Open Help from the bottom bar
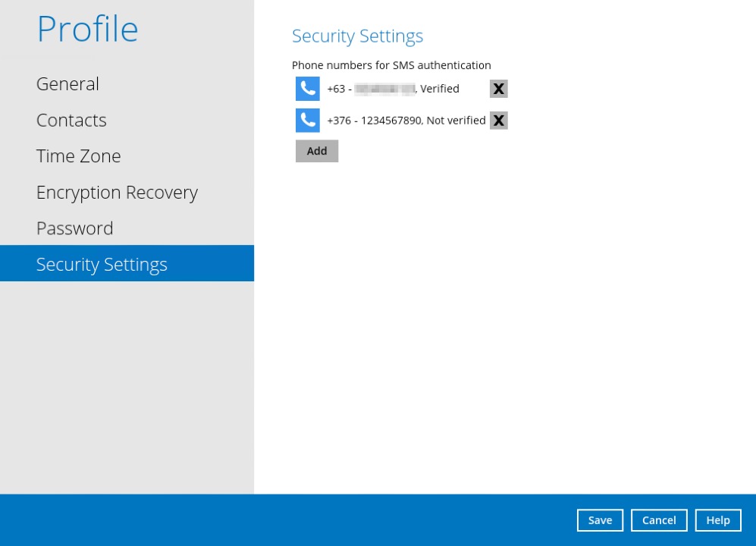 tap(717, 520)
